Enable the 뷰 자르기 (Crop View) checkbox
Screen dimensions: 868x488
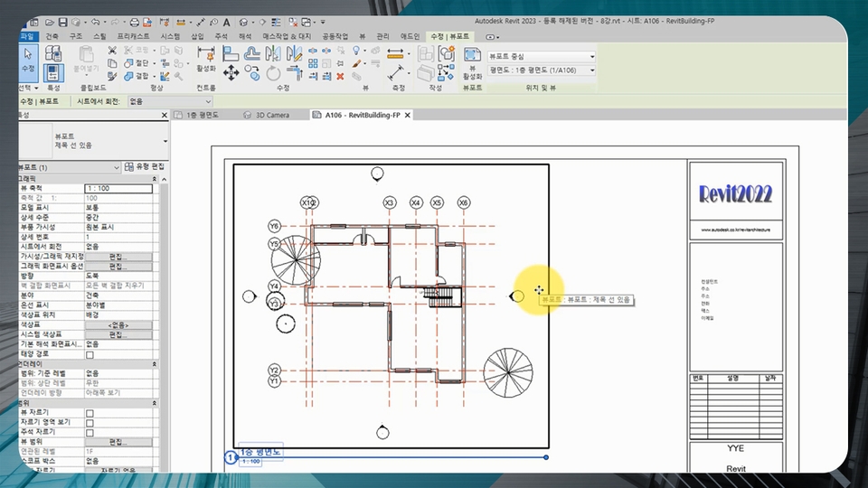(x=90, y=413)
